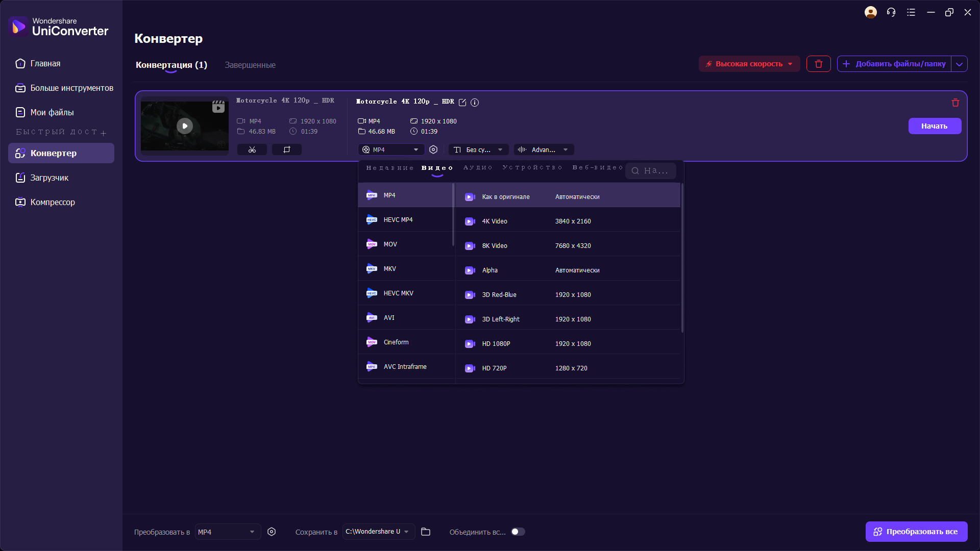980x551 pixels.
Task: Click the rename edit icon beside title
Action: click(462, 102)
